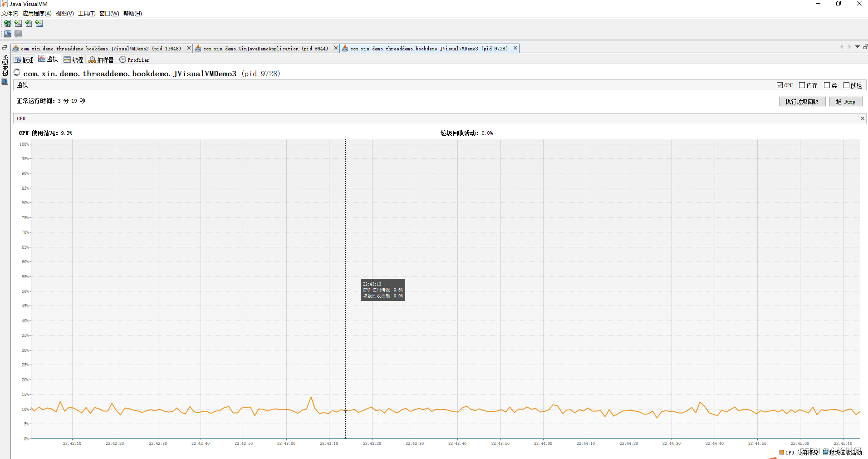Click orange CPU 使用情况 legend swatch

(782, 452)
